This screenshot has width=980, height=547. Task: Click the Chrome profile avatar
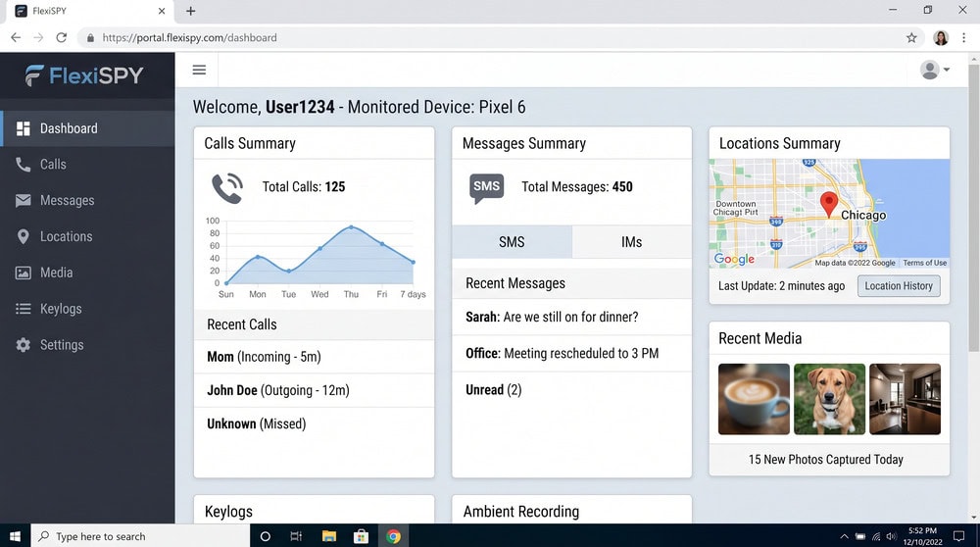tap(941, 37)
